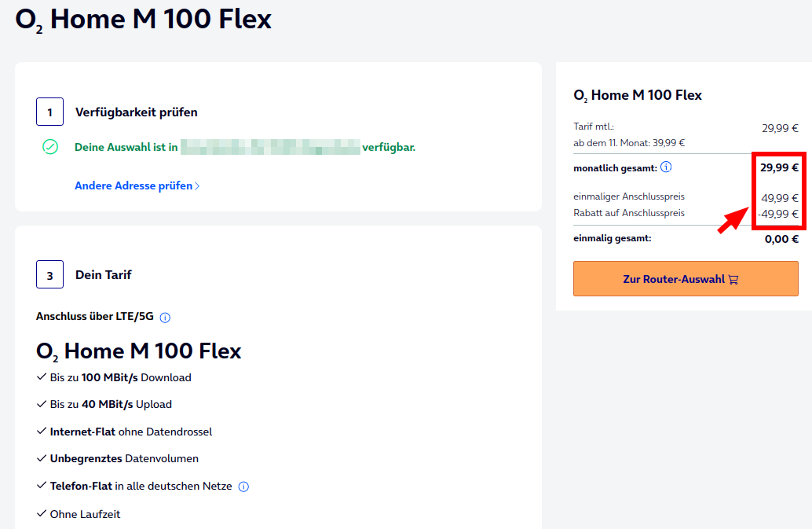Select step 1 number box
Viewport: 812px width, 529px height.
[x=49, y=112]
